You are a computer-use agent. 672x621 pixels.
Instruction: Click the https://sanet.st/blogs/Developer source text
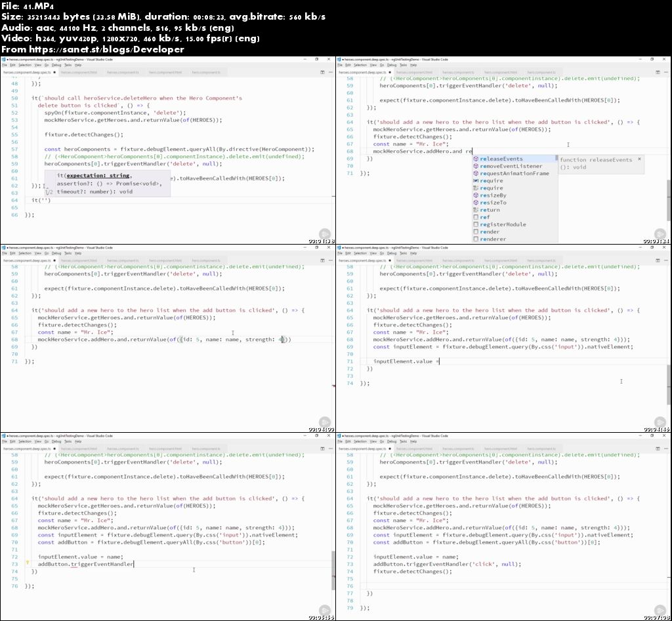[106, 49]
